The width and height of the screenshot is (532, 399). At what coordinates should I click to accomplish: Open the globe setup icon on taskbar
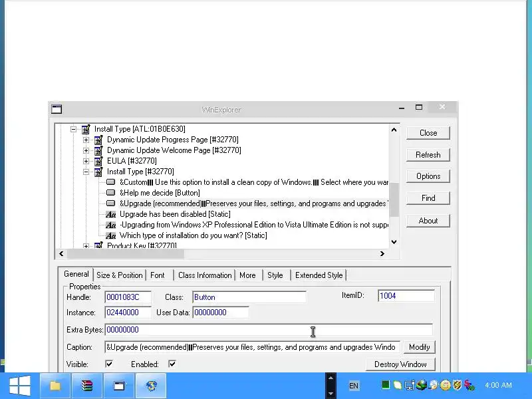pos(151,386)
